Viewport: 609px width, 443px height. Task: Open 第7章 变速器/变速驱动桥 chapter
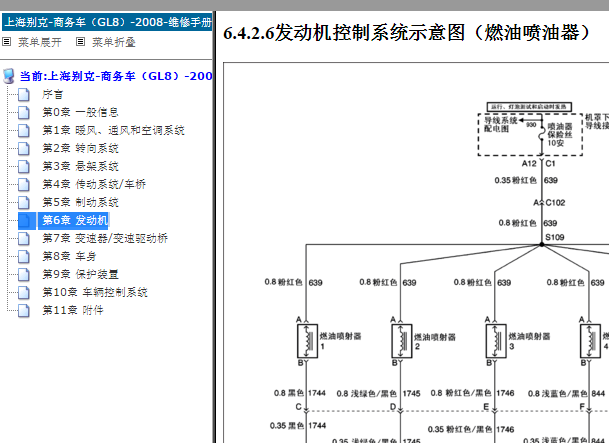click(x=105, y=238)
